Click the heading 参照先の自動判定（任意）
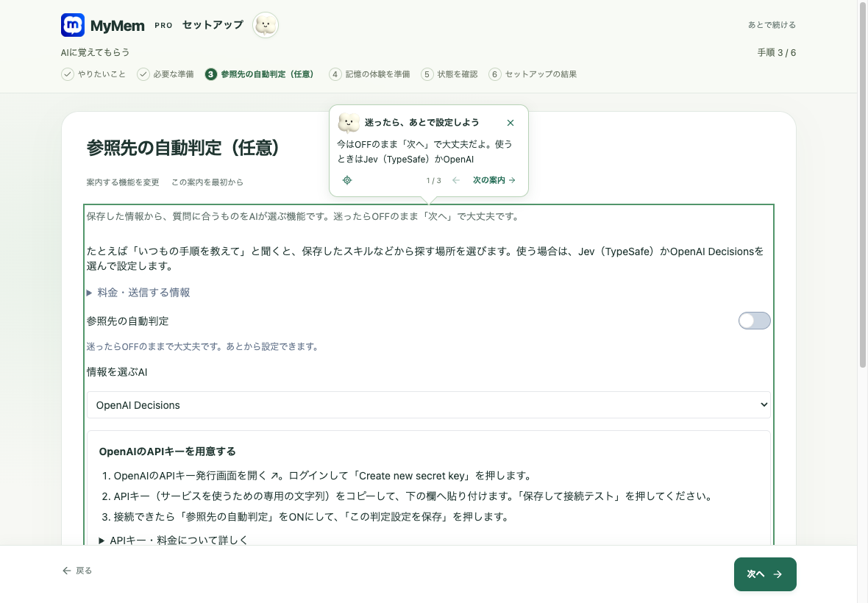 [185, 148]
